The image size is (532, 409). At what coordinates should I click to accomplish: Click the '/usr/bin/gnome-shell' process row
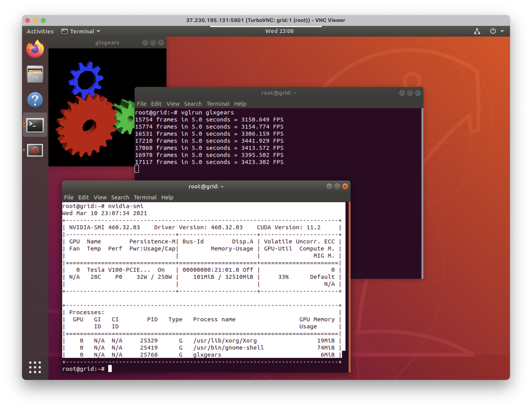(x=201, y=348)
